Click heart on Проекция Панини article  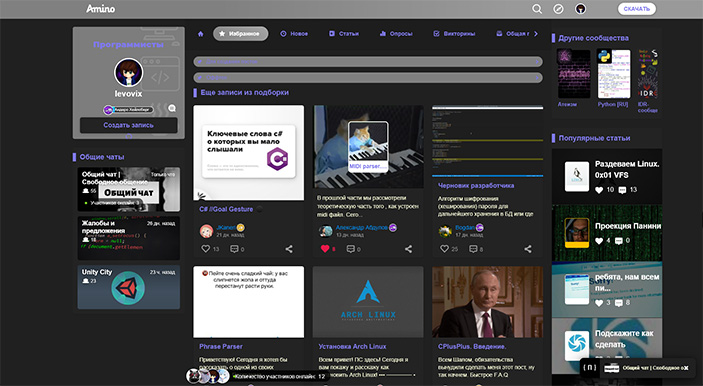click(599, 241)
